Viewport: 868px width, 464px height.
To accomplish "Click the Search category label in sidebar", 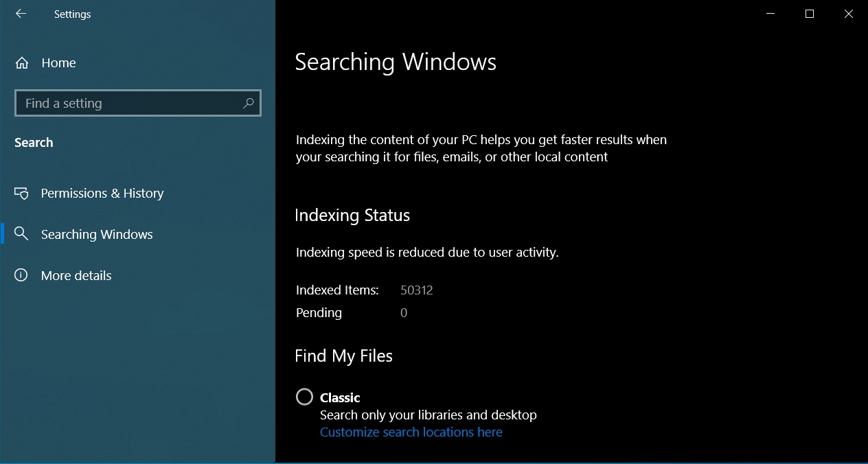I will [x=34, y=142].
